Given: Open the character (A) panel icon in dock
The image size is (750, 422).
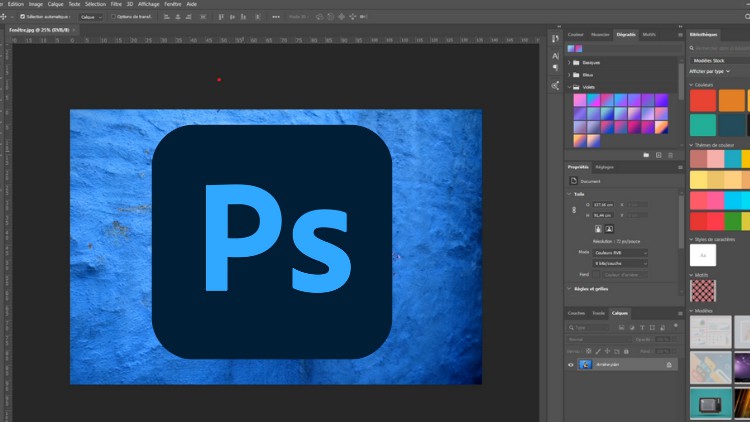Looking at the screenshot, I should pyautogui.click(x=555, y=56).
